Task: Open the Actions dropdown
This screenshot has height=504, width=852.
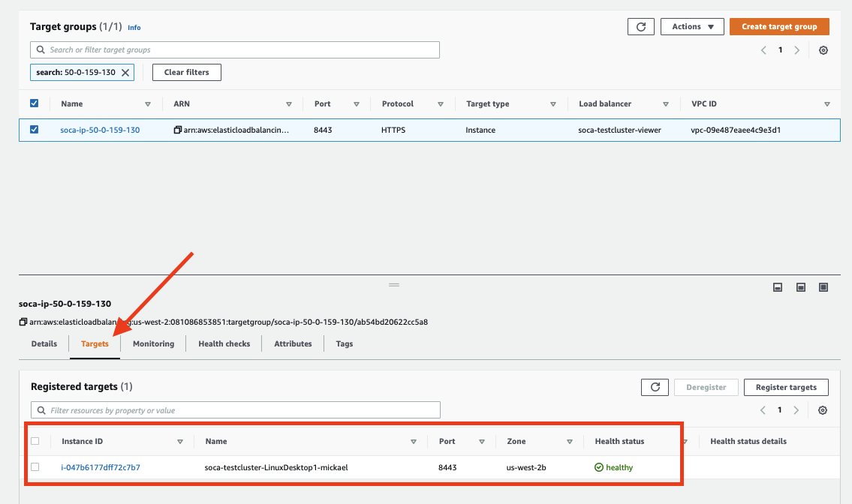Action: tap(692, 27)
